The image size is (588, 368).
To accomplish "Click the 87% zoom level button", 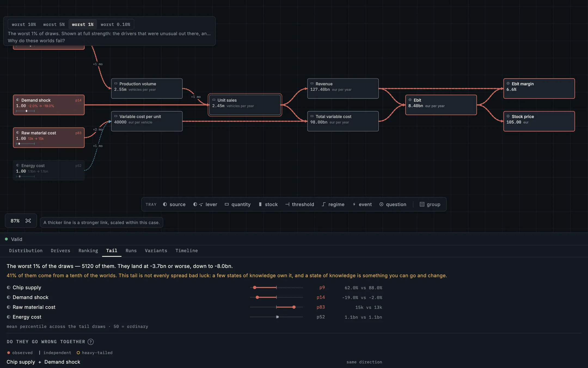I will (15, 221).
